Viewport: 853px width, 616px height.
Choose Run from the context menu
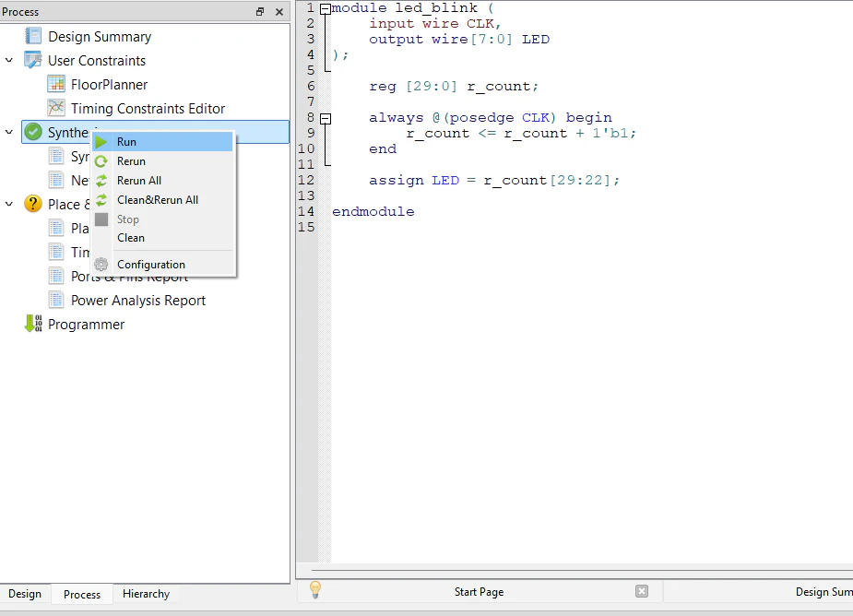tap(164, 142)
